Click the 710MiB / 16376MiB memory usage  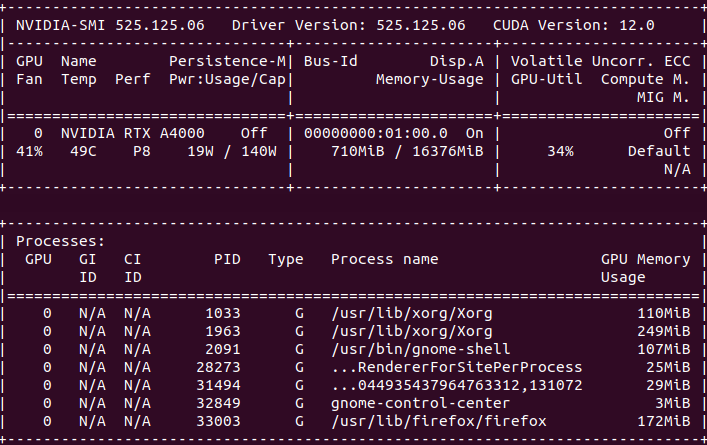click(x=407, y=151)
